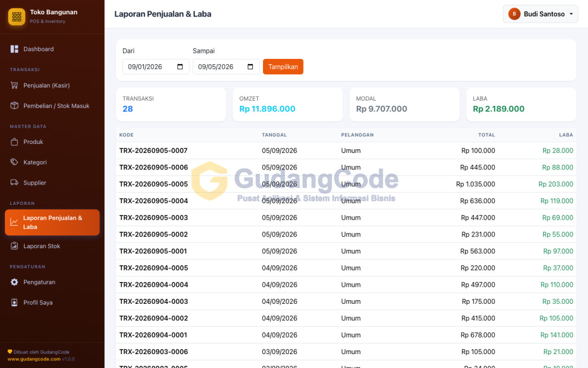Click the Dashboard grid icon
This screenshot has height=368, width=588.
[x=14, y=49]
